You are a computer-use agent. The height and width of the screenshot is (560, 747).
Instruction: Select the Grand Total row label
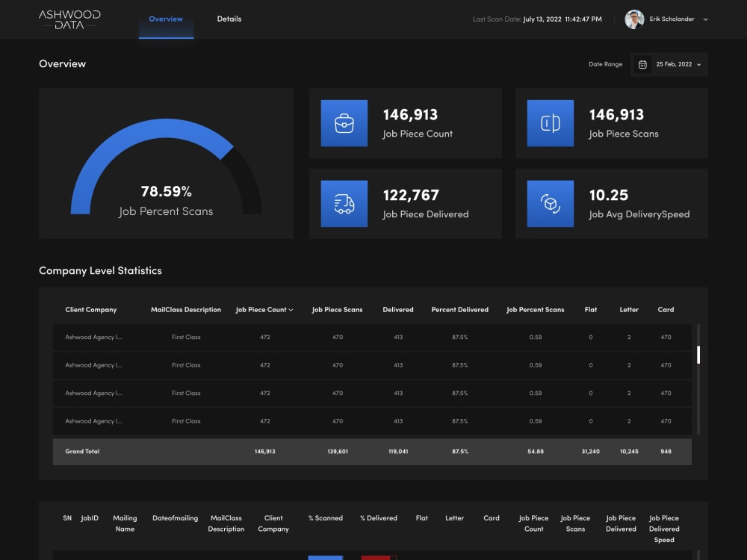pos(82,452)
